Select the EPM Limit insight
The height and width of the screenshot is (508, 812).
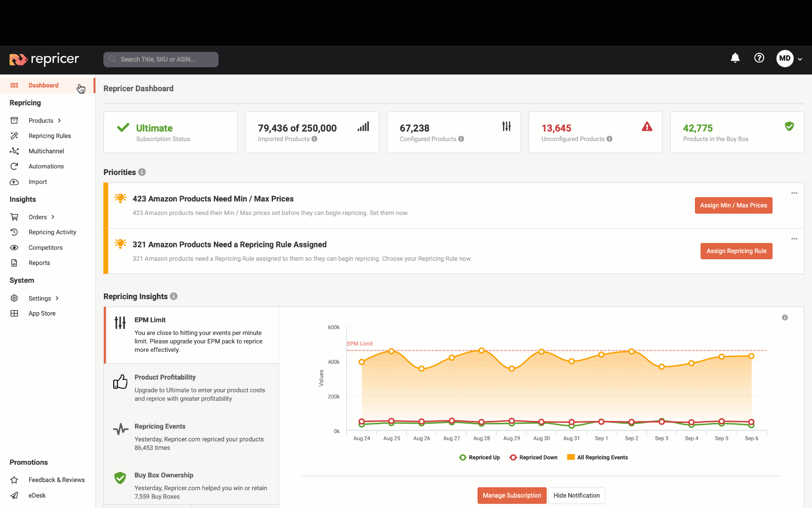192,335
